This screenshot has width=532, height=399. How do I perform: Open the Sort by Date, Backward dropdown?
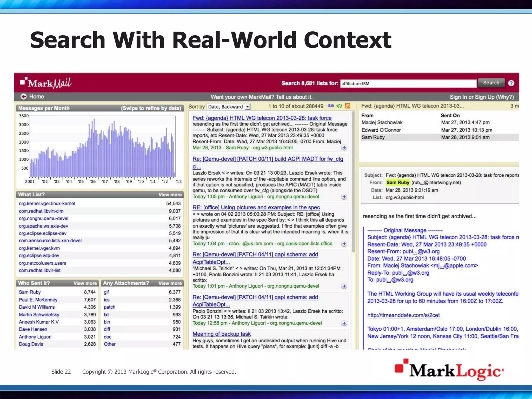228,107
